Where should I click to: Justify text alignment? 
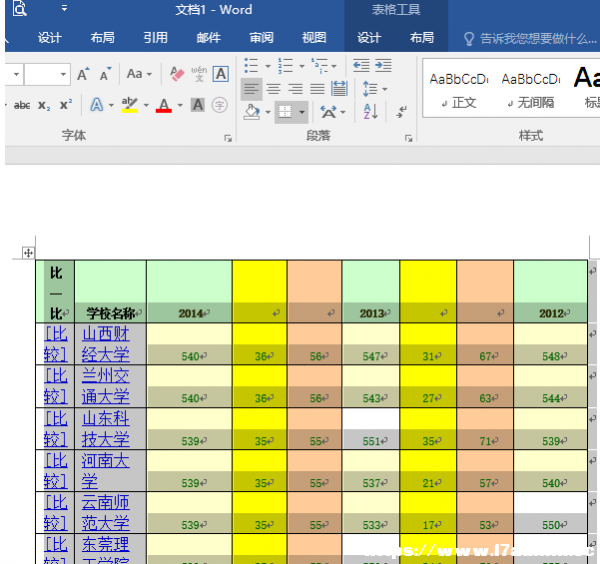(x=317, y=89)
